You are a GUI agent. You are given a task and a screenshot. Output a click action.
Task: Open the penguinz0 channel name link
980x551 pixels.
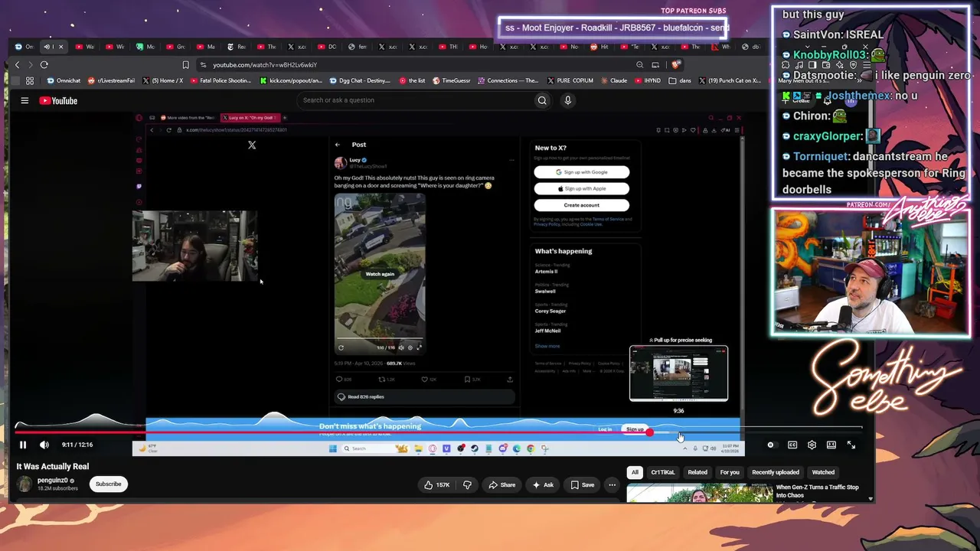[53, 481]
